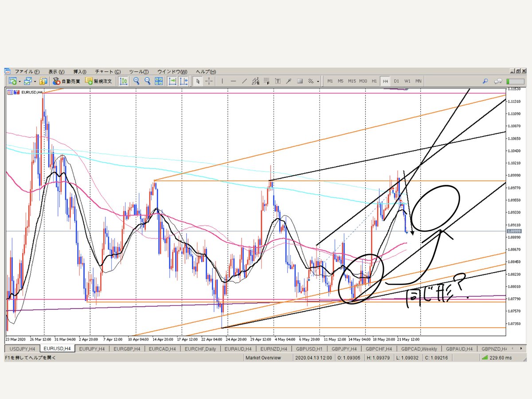Open ファイル(F) menu

pyautogui.click(x=27, y=72)
